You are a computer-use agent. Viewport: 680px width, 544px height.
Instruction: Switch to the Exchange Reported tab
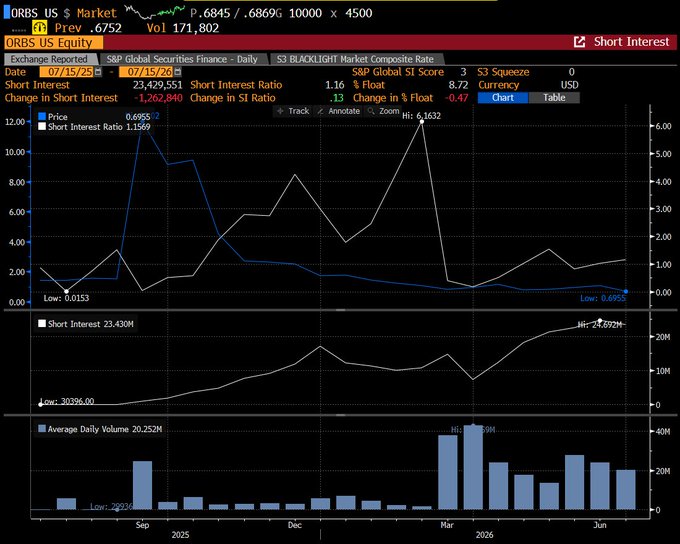49,59
